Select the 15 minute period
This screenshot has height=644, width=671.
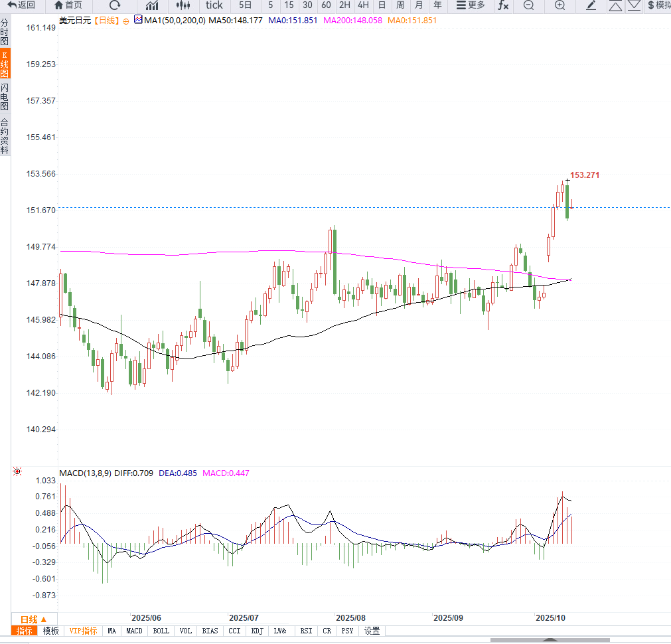click(x=289, y=5)
